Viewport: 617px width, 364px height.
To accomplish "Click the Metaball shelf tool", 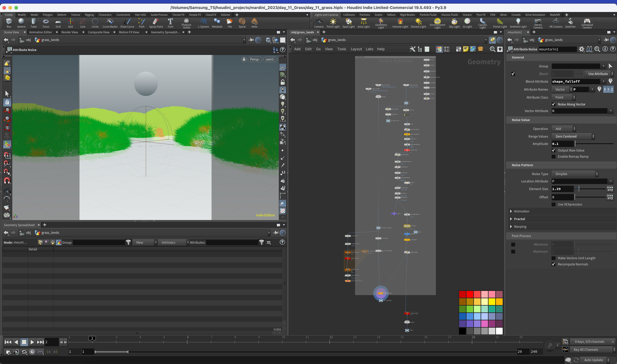I will (x=217, y=23).
